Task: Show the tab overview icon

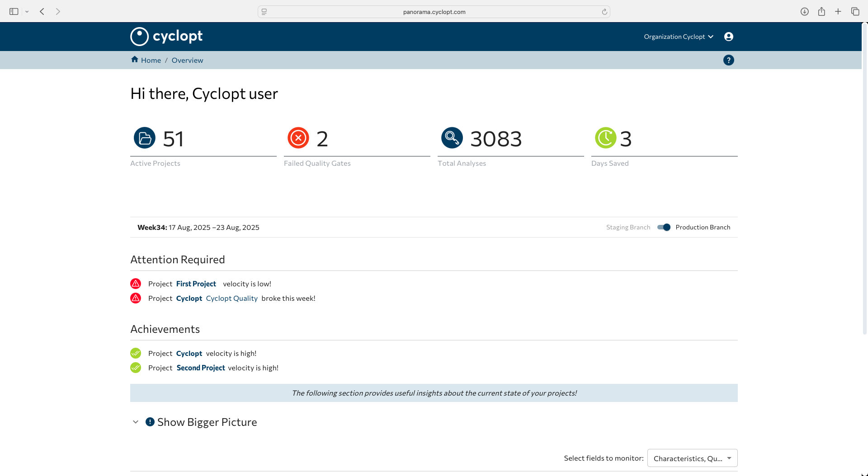Action: coord(855,12)
